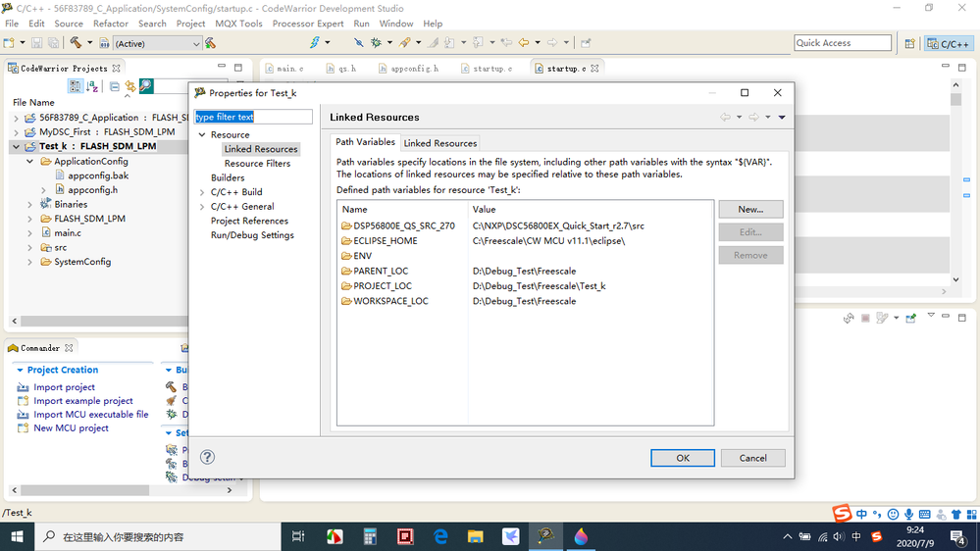Click the hammer icon in Commander Build section
The image size is (980, 551).
tap(171, 386)
